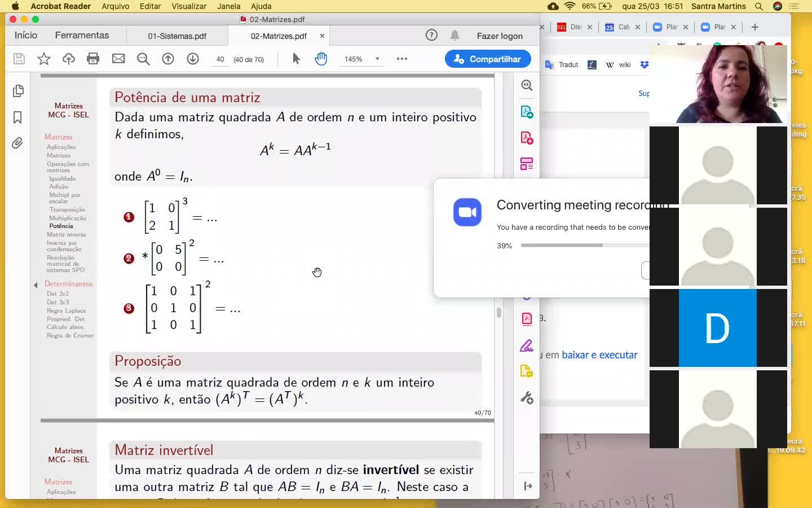Print the PDF with the printer icon
The image size is (812, 508).
[x=93, y=59]
